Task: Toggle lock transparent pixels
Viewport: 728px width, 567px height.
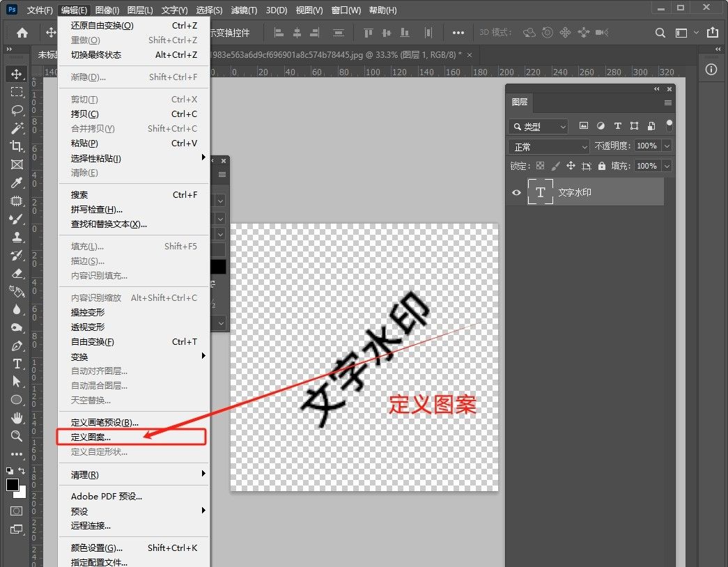Action: tap(541, 166)
